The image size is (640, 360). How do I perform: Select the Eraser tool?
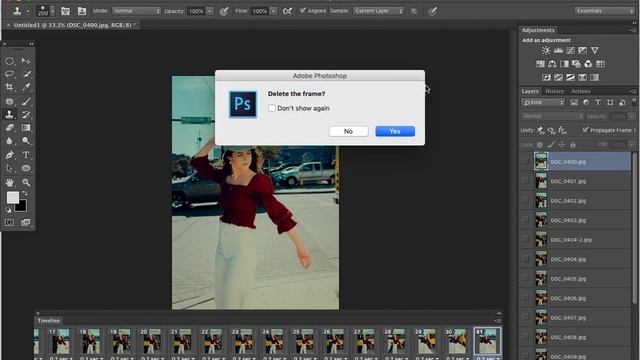(x=9, y=128)
